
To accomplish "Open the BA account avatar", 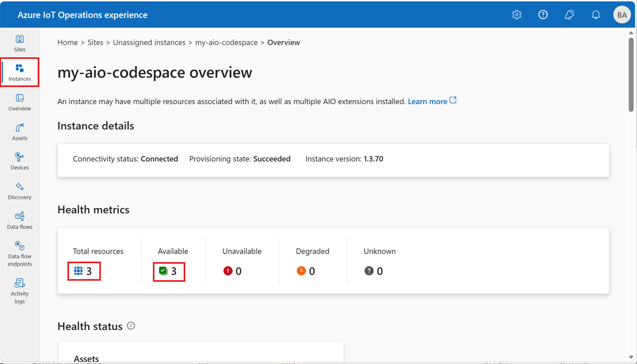I will pyautogui.click(x=621, y=15).
